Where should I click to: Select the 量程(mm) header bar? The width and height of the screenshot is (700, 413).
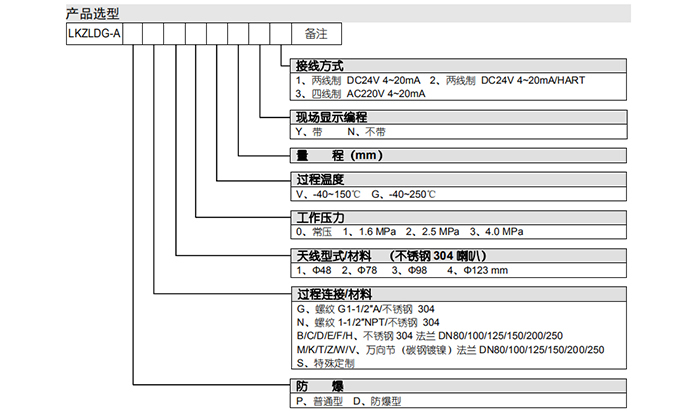click(x=340, y=156)
